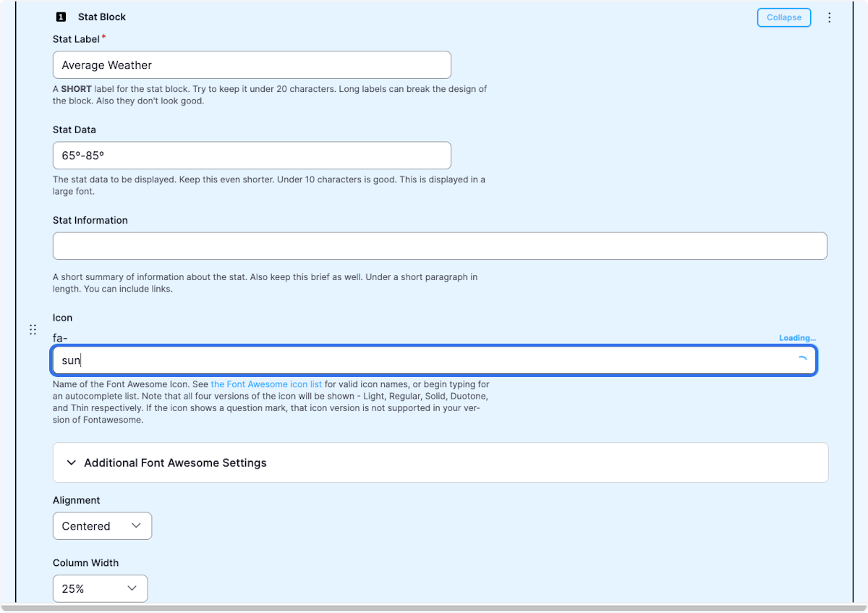Grab the six-dot drag handle icon
868x613 pixels.
coord(33,330)
